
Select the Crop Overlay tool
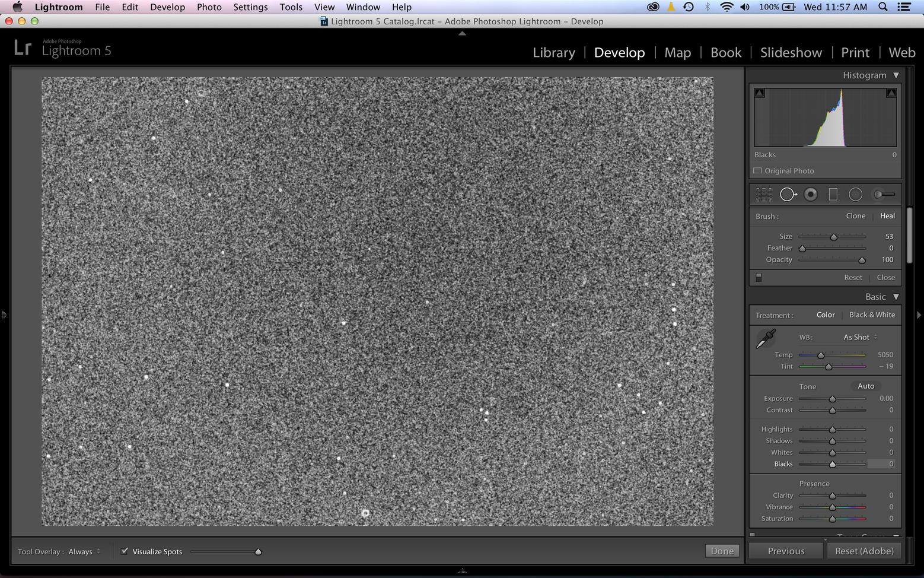tap(764, 195)
